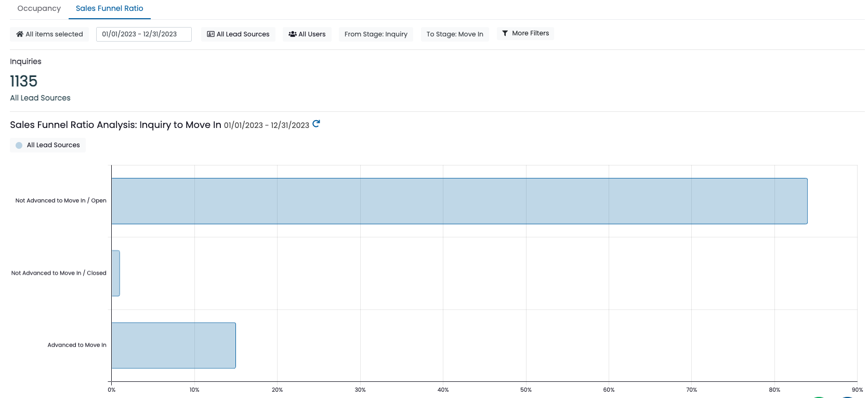868x398 pixels.
Task: Click the users group icon
Action: (293, 34)
